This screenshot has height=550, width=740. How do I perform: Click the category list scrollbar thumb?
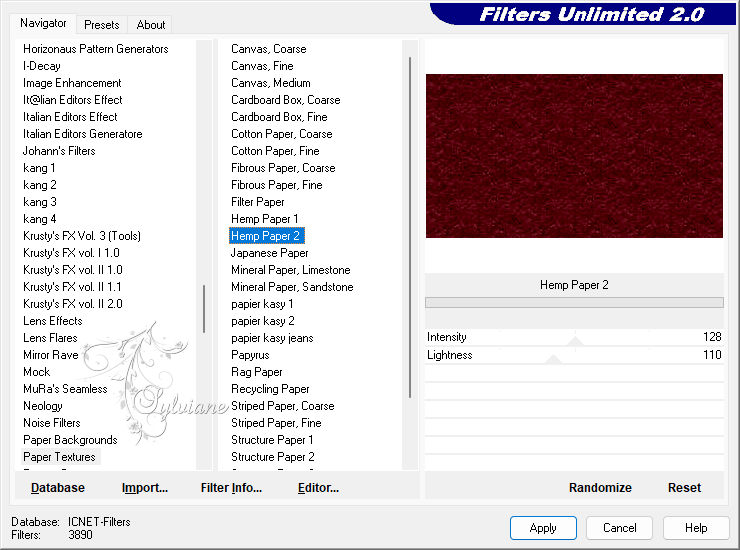click(204, 309)
